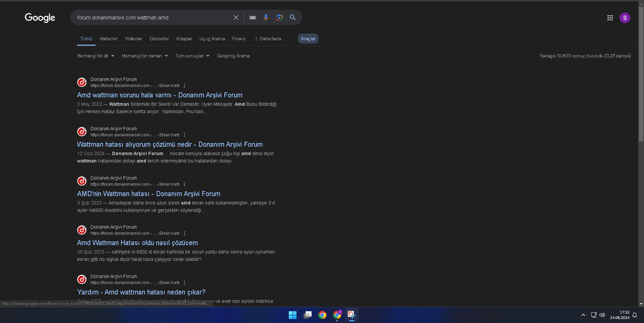The width and height of the screenshot is (644, 323).
Task: Click the '3 Şub 2023' result date text
Action: pyautogui.click(x=89, y=203)
